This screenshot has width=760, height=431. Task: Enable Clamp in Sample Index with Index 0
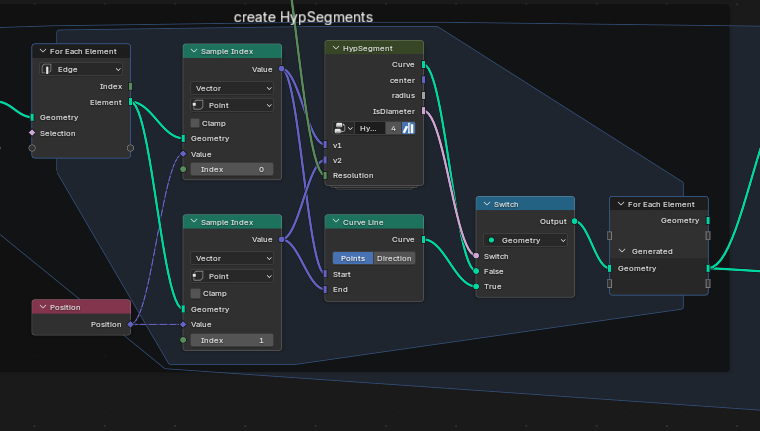click(x=195, y=123)
